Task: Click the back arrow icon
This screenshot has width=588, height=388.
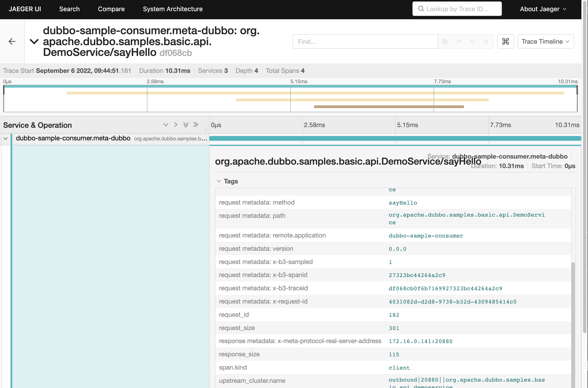Action: [x=12, y=41]
